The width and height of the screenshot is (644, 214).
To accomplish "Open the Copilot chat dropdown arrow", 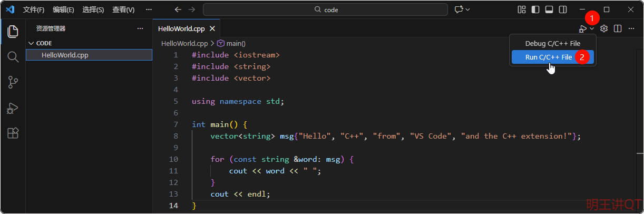I will tap(467, 9).
